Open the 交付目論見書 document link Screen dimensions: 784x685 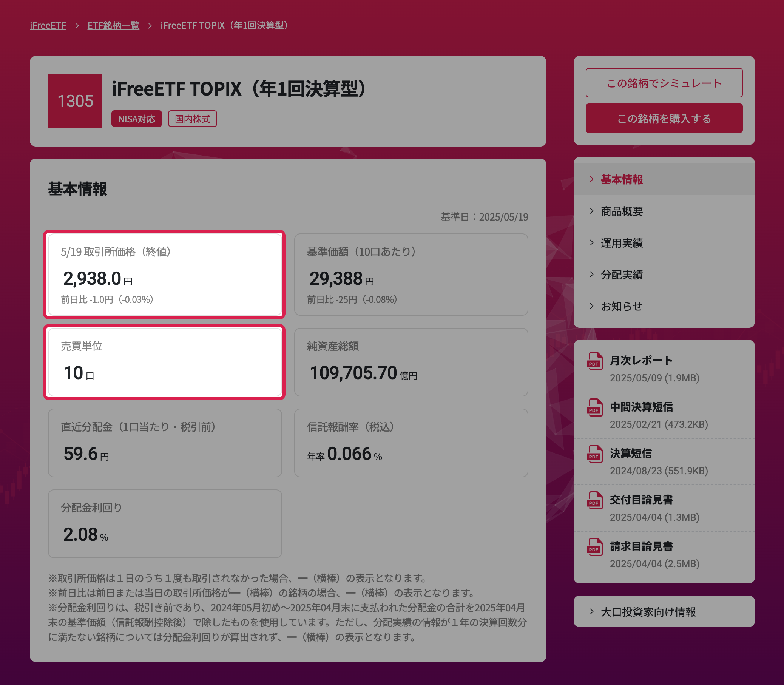[x=641, y=500]
